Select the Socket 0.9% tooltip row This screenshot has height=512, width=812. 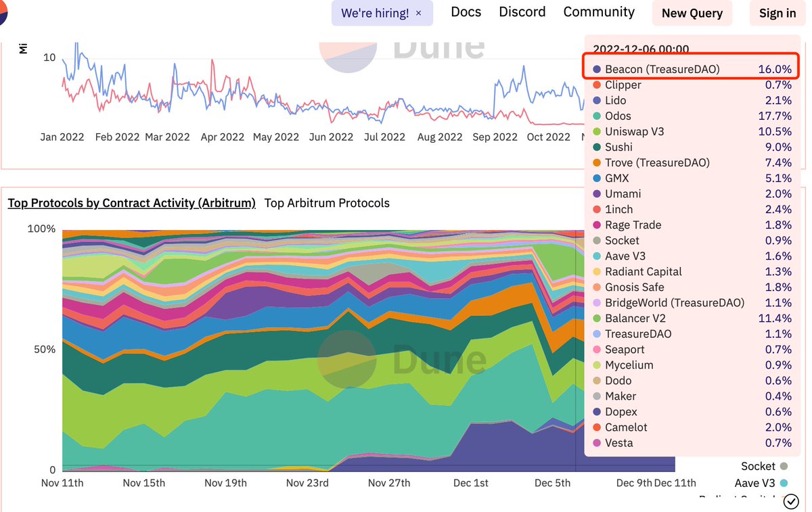tap(692, 240)
